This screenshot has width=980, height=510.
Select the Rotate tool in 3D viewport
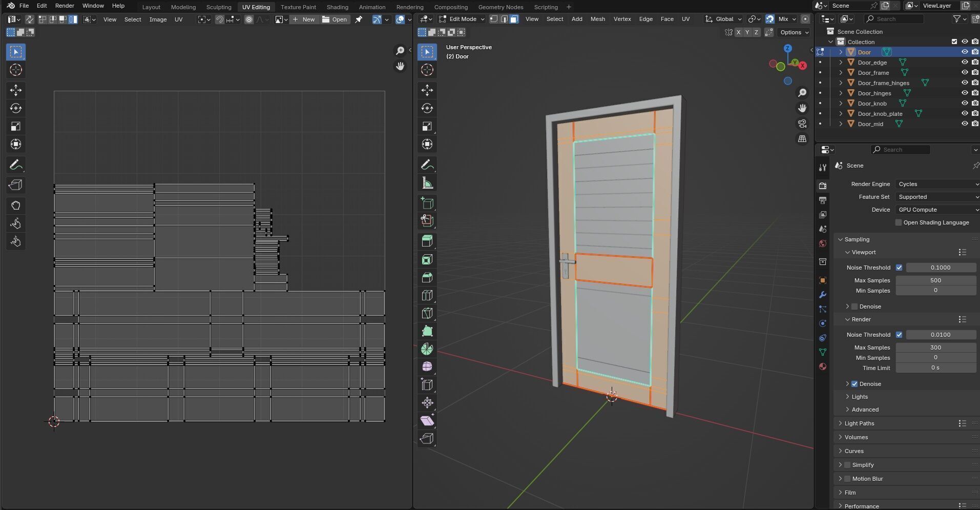[427, 108]
